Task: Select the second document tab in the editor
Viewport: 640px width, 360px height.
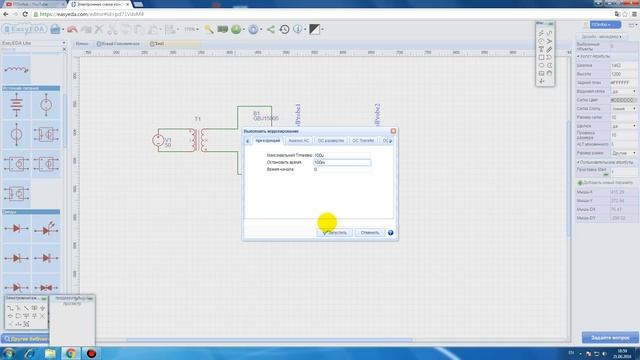Action: coord(119,44)
